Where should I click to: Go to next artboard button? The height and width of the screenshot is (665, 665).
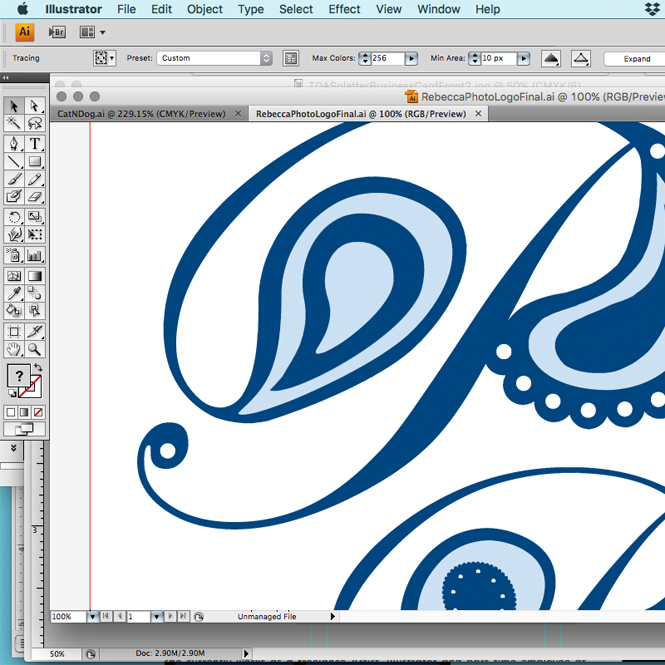coord(169,617)
